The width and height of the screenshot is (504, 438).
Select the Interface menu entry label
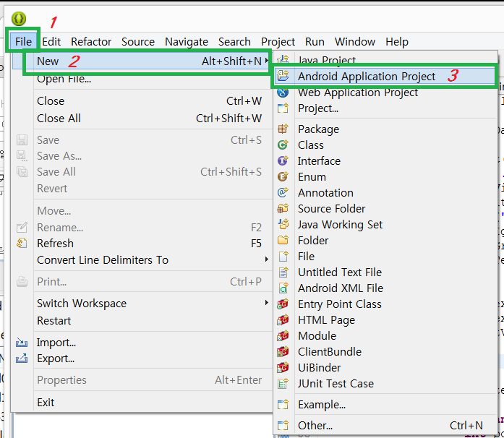point(319,160)
